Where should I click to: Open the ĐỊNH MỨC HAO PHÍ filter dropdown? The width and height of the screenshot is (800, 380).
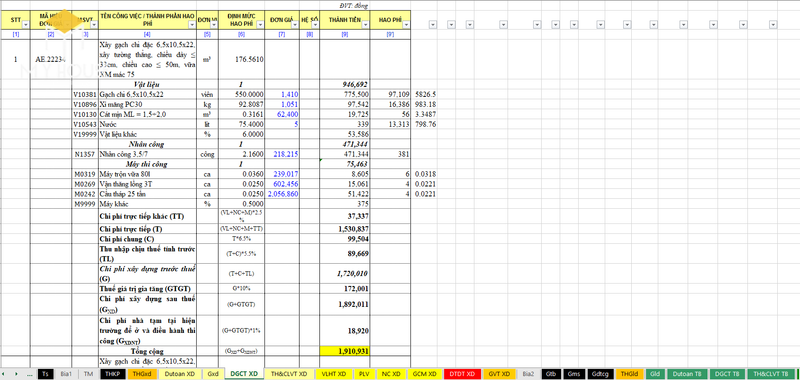coord(260,24)
